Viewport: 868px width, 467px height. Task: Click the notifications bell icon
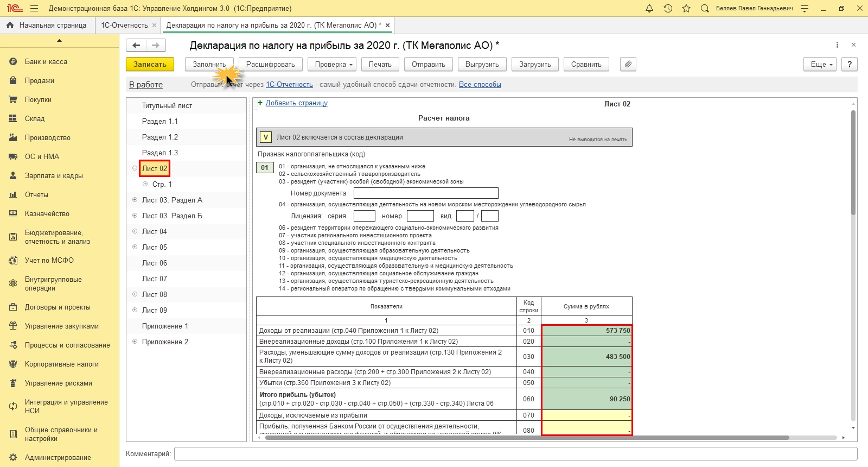pyautogui.click(x=649, y=8)
